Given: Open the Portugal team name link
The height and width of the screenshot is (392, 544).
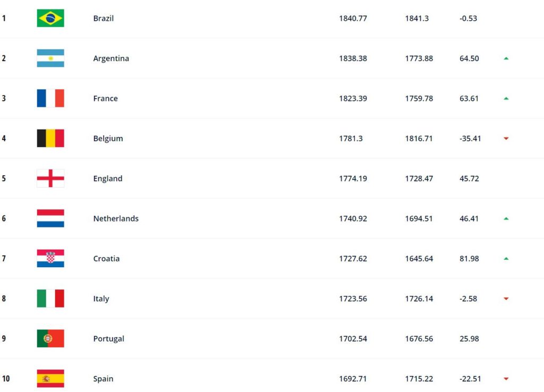Looking at the screenshot, I should [x=109, y=339].
